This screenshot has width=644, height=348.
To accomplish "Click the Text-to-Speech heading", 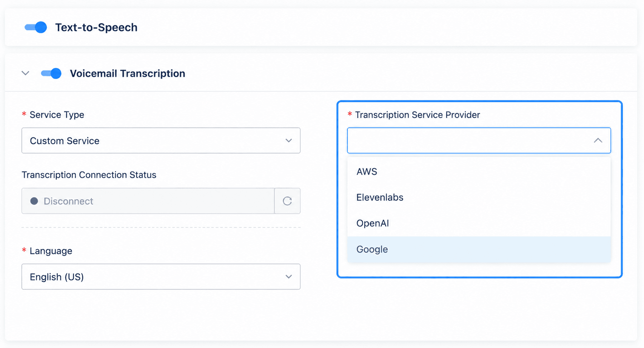I will pos(96,27).
